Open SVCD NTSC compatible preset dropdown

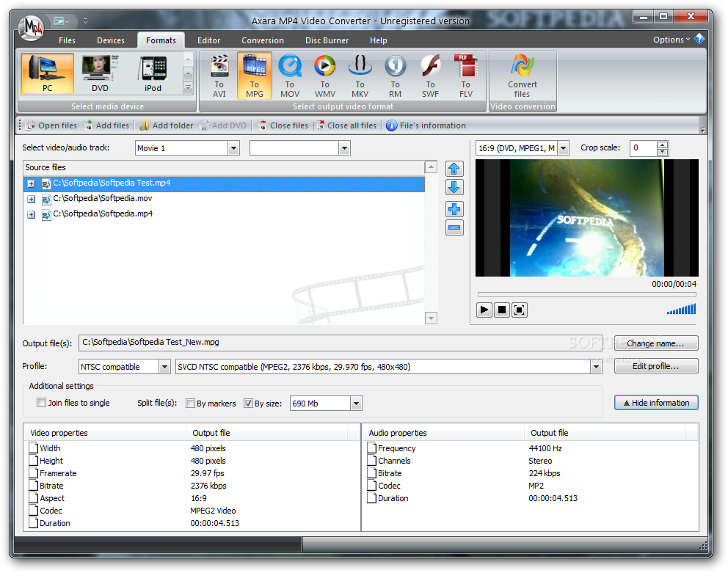(x=596, y=367)
